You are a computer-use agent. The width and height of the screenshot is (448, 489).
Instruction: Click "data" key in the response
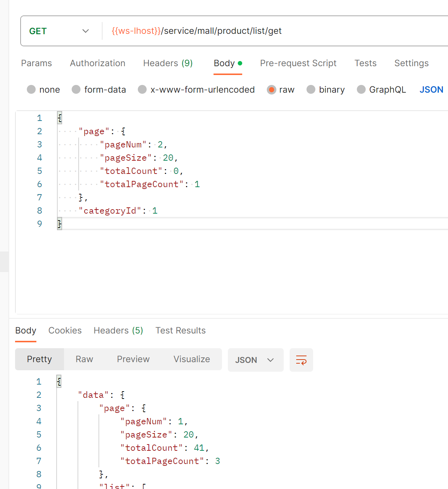pyautogui.click(x=93, y=395)
